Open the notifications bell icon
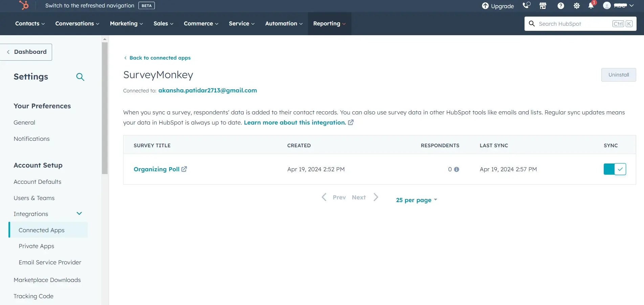This screenshot has width=644, height=305. pos(591,6)
